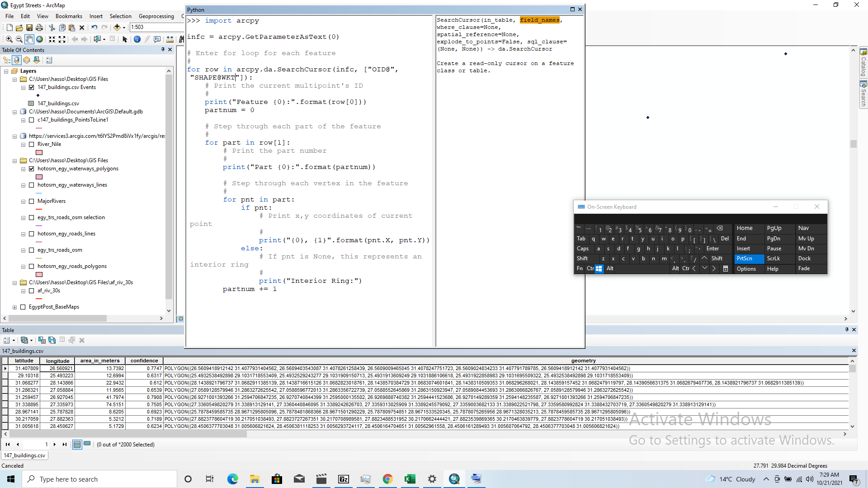This screenshot has width=868, height=488.
Task: Expand the EgyptPost_BaseMaps group layer
Action: coord(15,307)
